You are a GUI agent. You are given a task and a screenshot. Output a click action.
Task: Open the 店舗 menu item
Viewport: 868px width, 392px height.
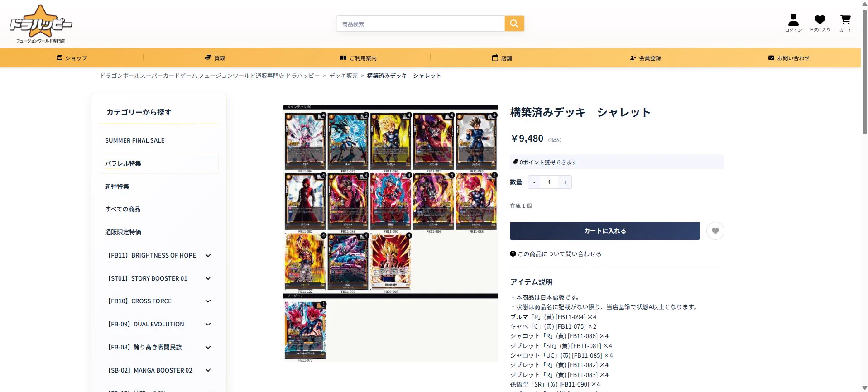(x=502, y=58)
